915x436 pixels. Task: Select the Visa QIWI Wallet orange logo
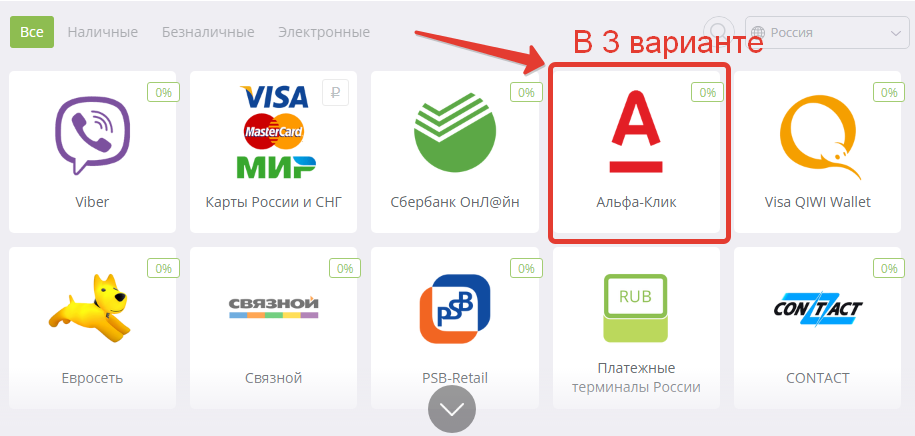(820, 137)
